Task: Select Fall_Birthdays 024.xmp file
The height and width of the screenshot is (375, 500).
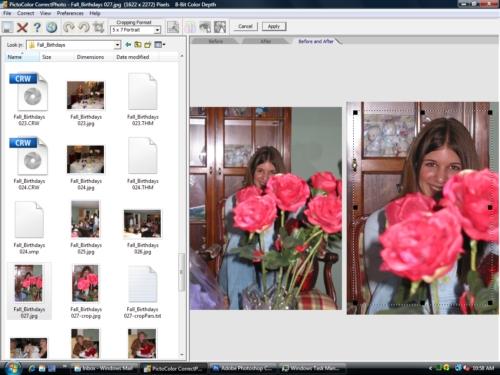Action: (x=29, y=228)
